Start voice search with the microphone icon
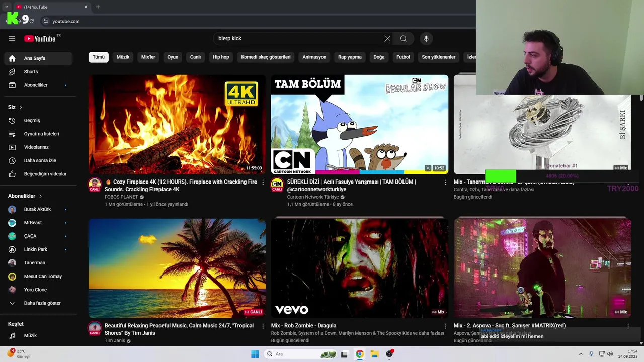644x362 pixels. pyautogui.click(x=426, y=39)
